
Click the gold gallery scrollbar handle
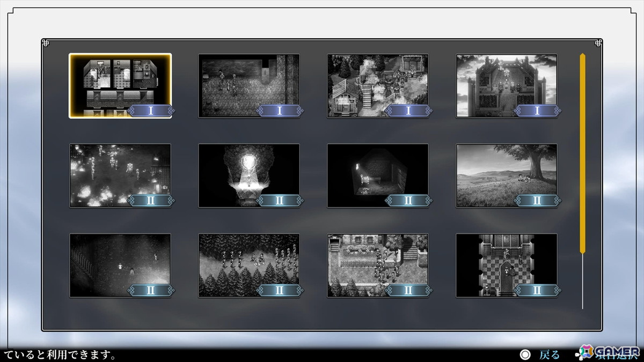[x=583, y=153]
